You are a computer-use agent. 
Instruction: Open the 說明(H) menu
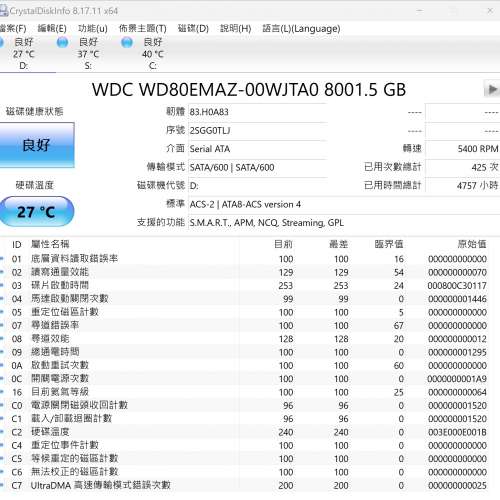tap(235, 29)
